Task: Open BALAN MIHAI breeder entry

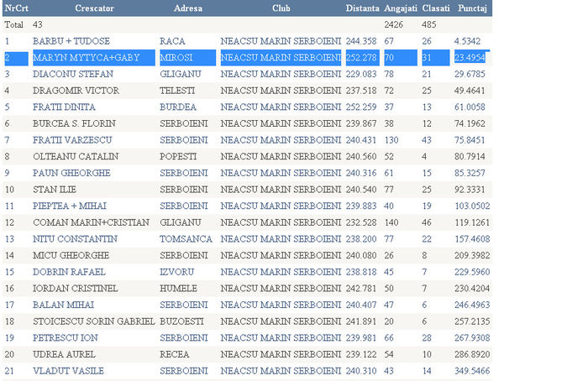Action: point(64,305)
